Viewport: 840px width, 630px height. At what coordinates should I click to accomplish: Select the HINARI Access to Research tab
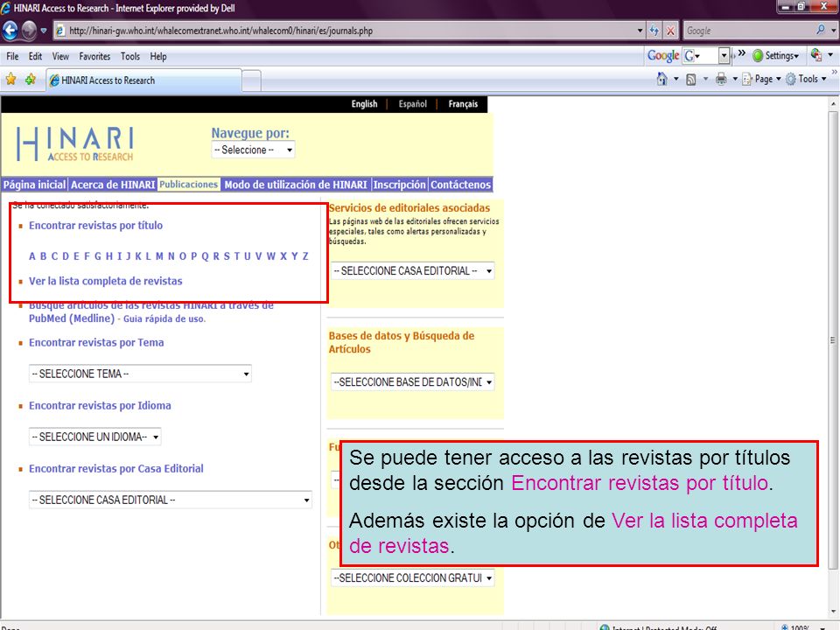pyautogui.click(x=143, y=80)
